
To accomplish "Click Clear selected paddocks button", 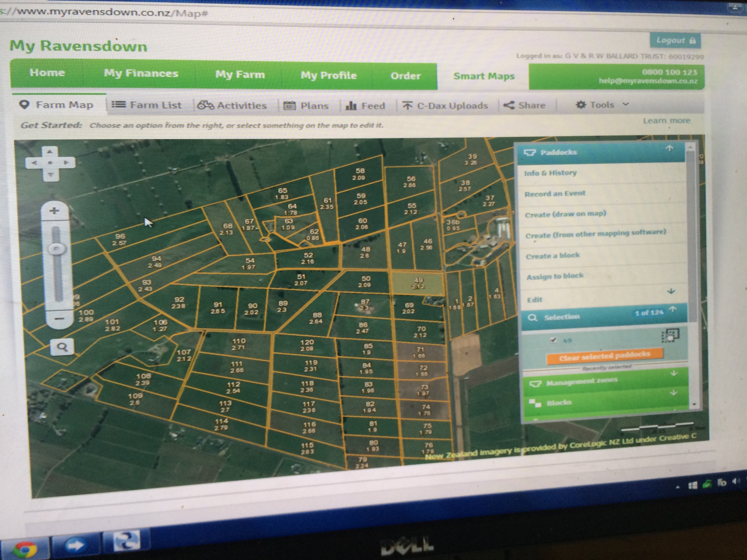I will point(604,357).
